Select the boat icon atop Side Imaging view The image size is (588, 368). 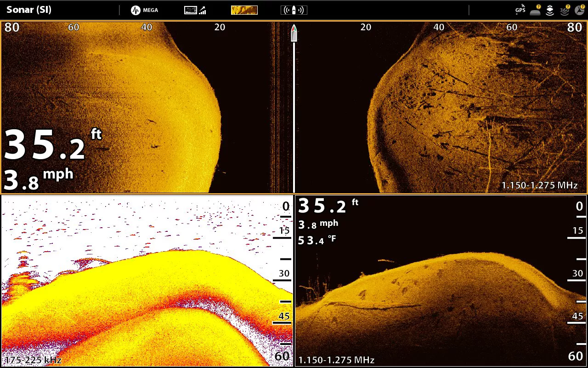coord(294,32)
